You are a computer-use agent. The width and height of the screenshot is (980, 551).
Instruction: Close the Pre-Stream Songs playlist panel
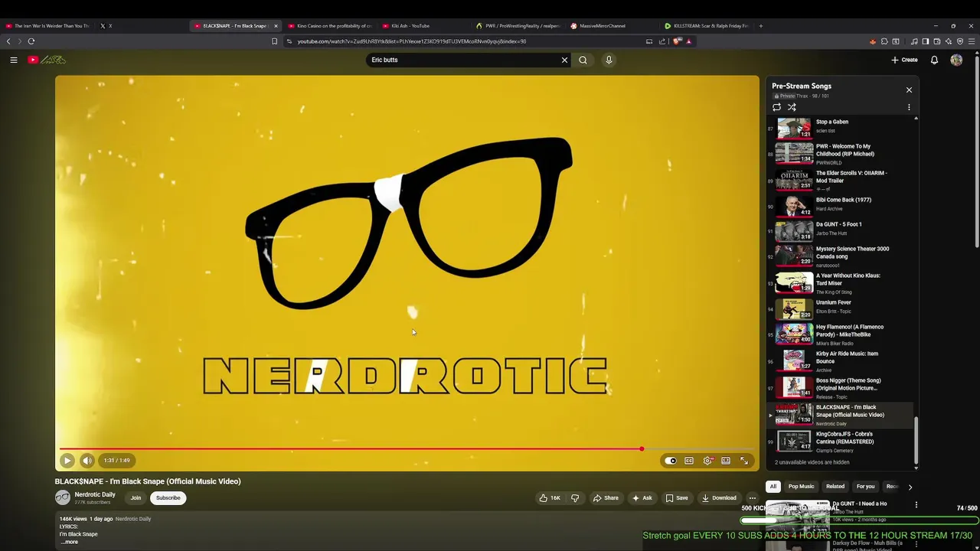909,90
